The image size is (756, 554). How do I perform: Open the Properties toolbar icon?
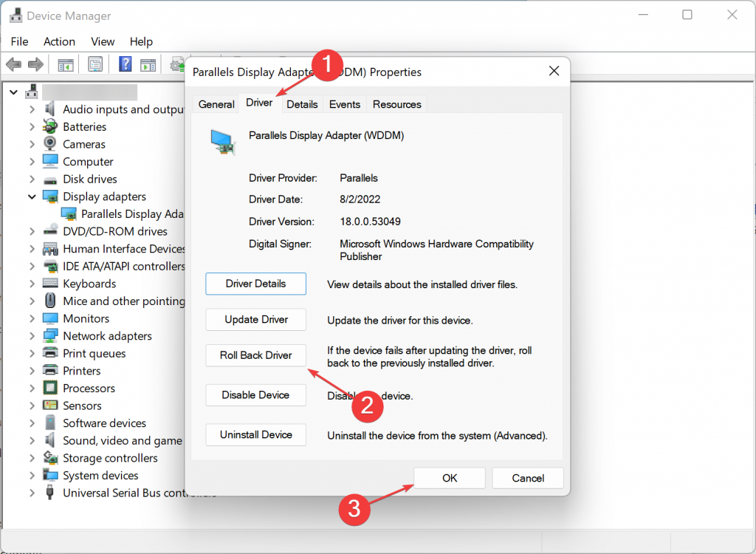95,64
